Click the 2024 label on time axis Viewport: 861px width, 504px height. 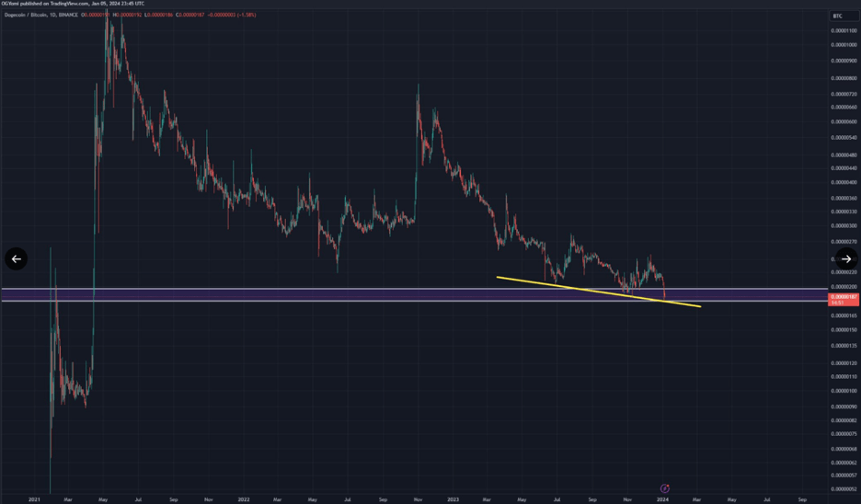[x=663, y=499]
